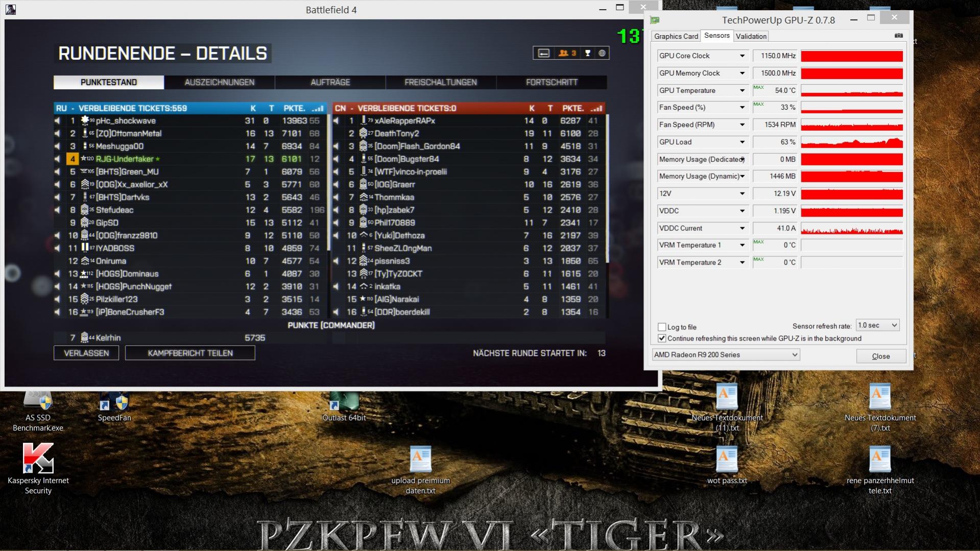The width and height of the screenshot is (980, 551).
Task: Toggle Continue refreshing in background checkbox
Action: (662, 339)
